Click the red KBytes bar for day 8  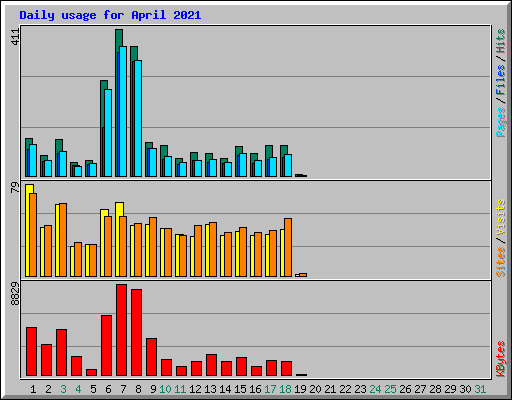[x=136, y=333]
